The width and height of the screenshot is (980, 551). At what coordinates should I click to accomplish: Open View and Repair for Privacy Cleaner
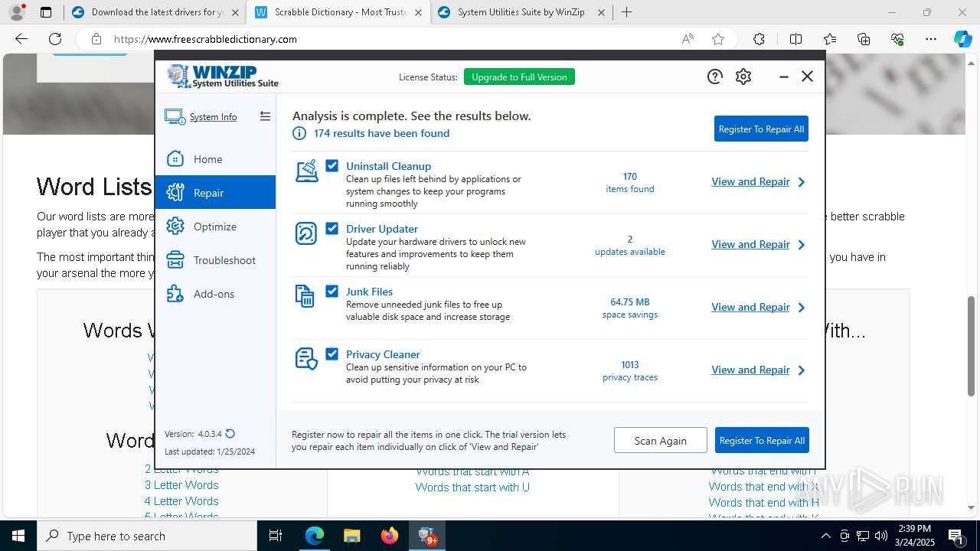click(x=750, y=370)
